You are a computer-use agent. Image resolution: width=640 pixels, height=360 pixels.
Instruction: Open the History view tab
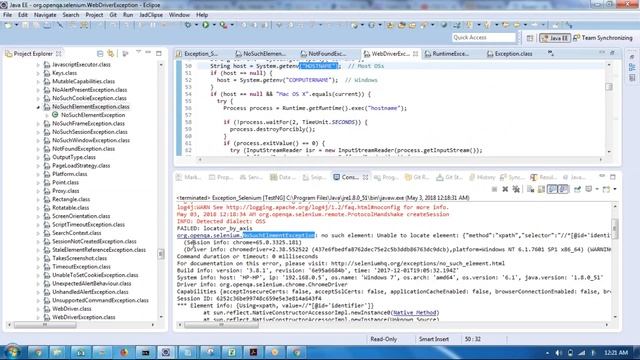pos(482,177)
